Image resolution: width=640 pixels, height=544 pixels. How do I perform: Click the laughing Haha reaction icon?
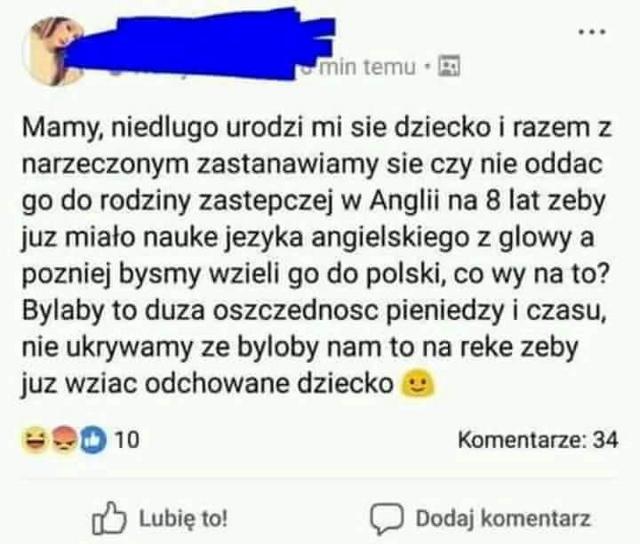pyautogui.click(x=35, y=440)
